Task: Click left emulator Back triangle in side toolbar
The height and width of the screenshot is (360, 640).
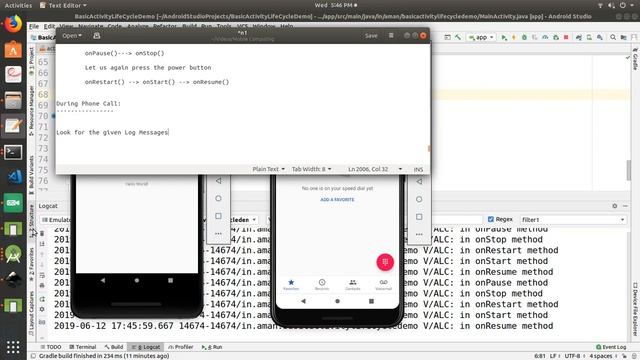Action: click(218, 181)
